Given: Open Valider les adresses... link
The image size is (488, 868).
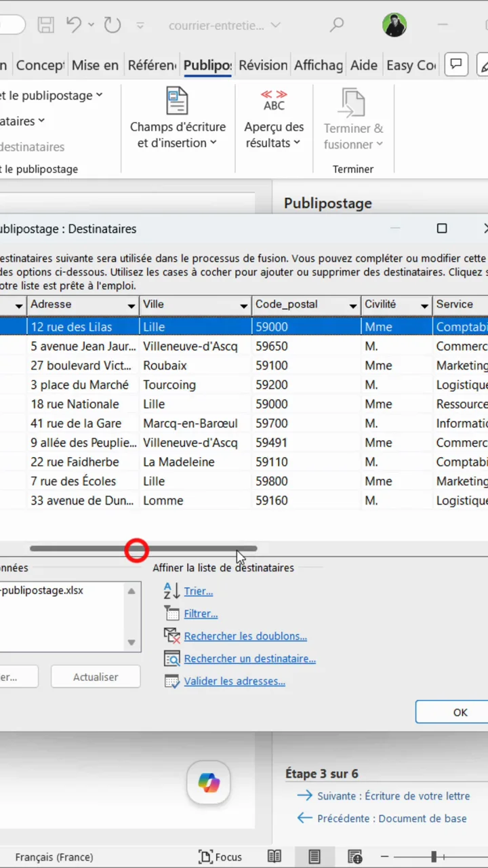Looking at the screenshot, I should click(235, 681).
